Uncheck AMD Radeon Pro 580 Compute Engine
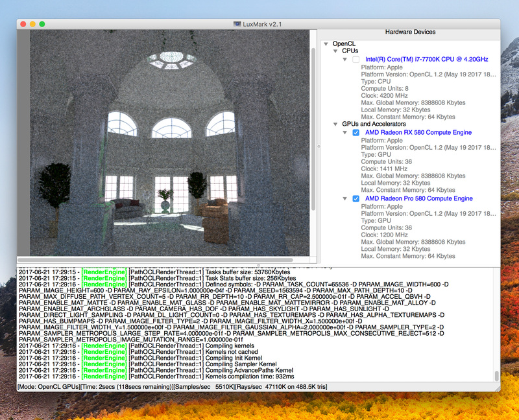519x420 pixels. coord(356,199)
